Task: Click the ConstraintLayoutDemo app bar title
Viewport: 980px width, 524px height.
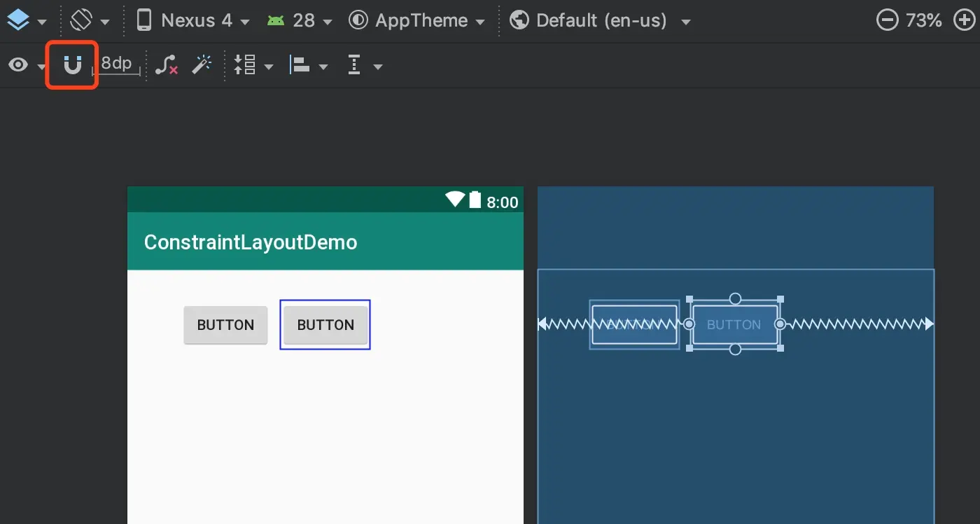Action: tap(251, 242)
